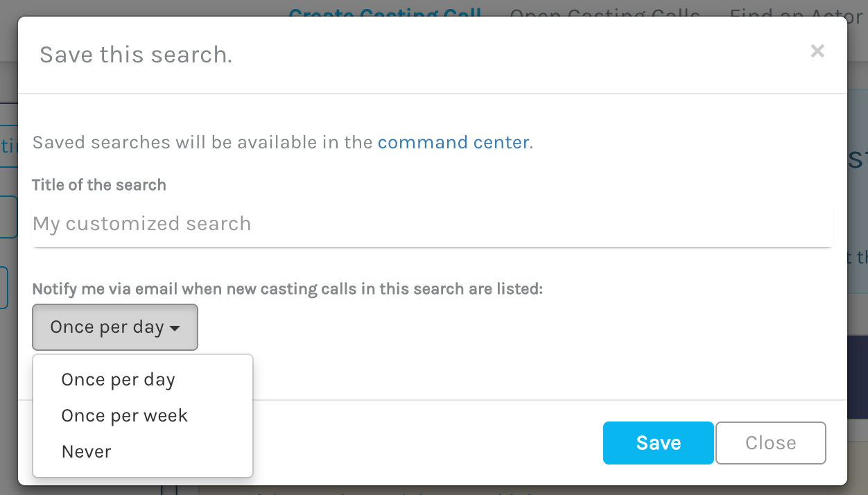Disable email notifications by picking Never
Image resolution: width=868 pixels, height=495 pixels.
pos(86,451)
